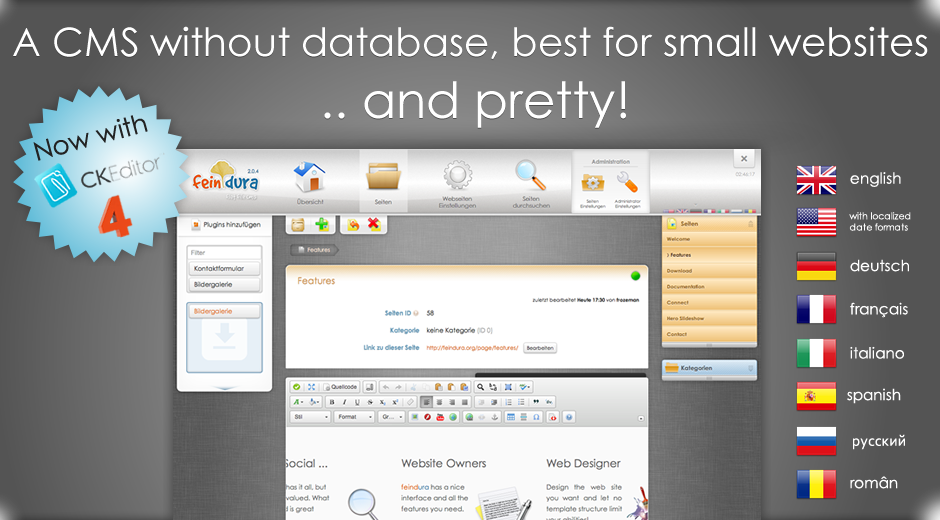Toggle the numbered list
This screenshot has width=940, height=520.
tap(508, 402)
